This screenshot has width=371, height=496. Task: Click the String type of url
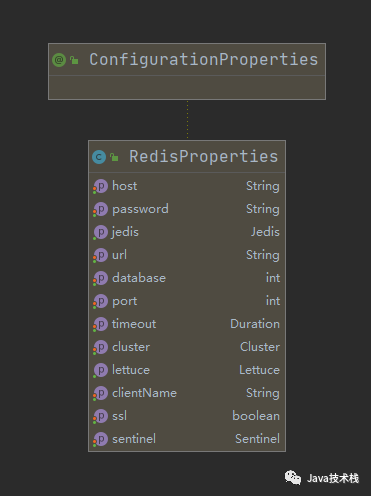(263, 255)
